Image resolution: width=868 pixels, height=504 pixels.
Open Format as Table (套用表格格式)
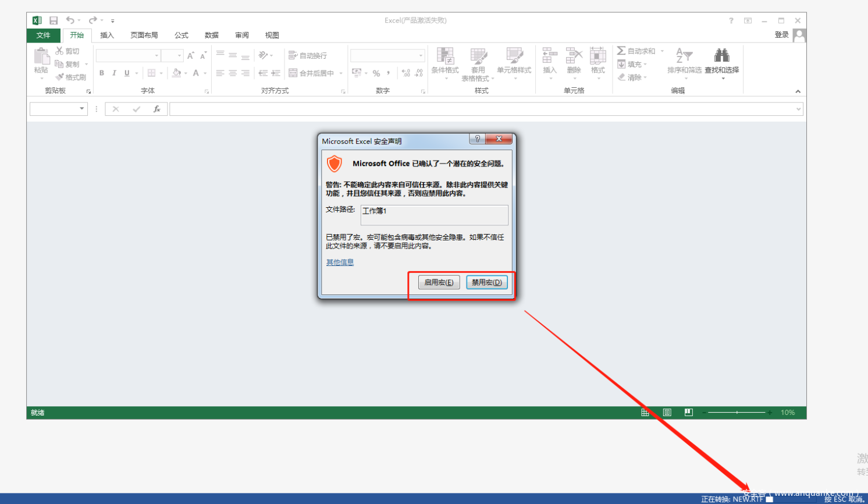point(478,64)
